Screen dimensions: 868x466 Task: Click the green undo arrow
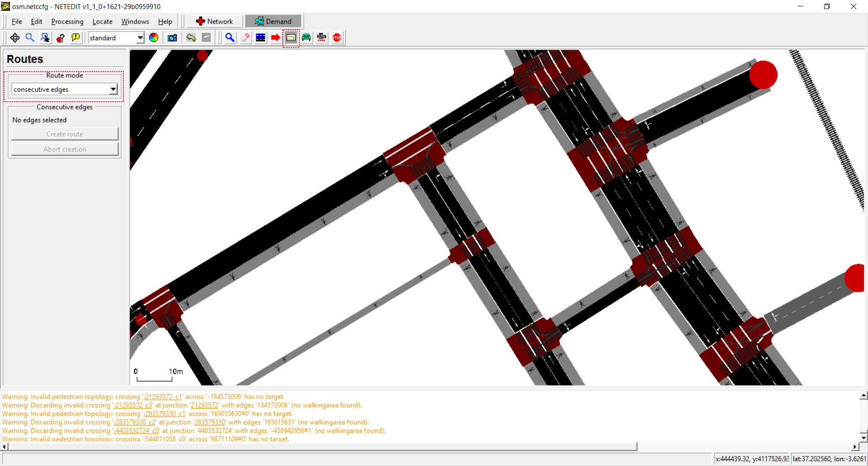(x=191, y=38)
